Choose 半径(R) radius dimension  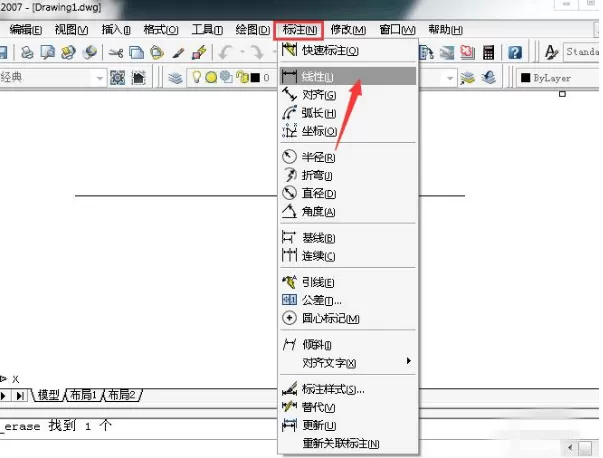pos(348,157)
